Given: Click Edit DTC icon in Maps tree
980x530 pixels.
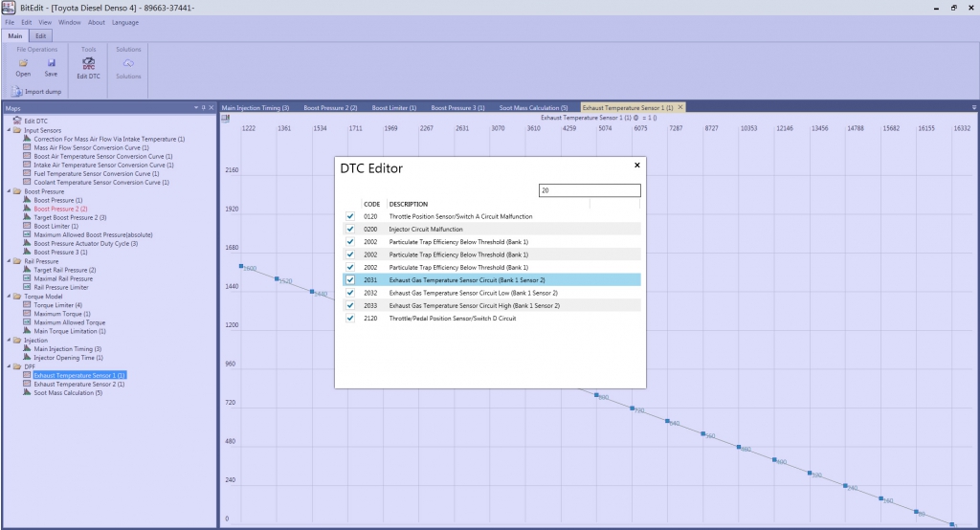Looking at the screenshot, I should (17, 121).
